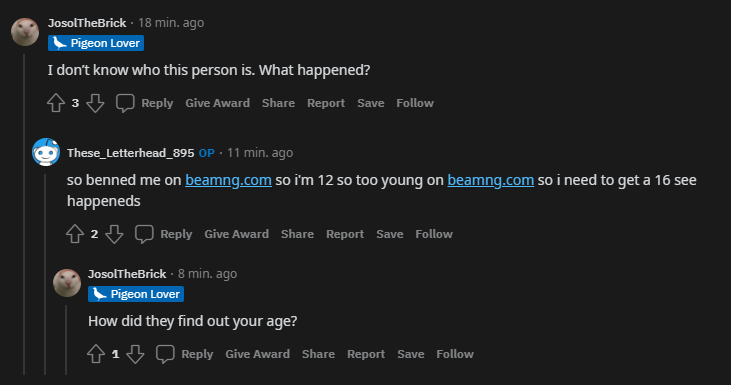Collapse the innermost reply's thread line

point(66,340)
